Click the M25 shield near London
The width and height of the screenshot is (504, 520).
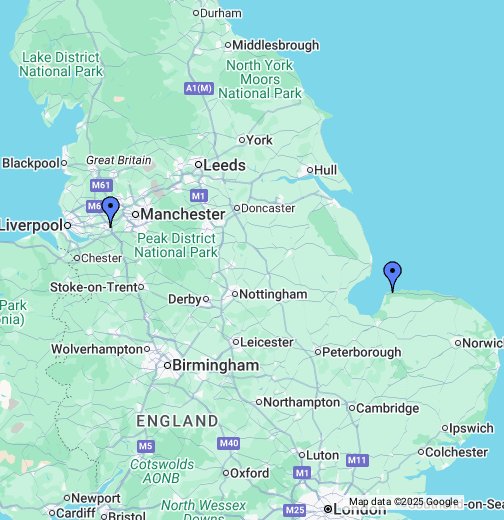tap(295, 510)
